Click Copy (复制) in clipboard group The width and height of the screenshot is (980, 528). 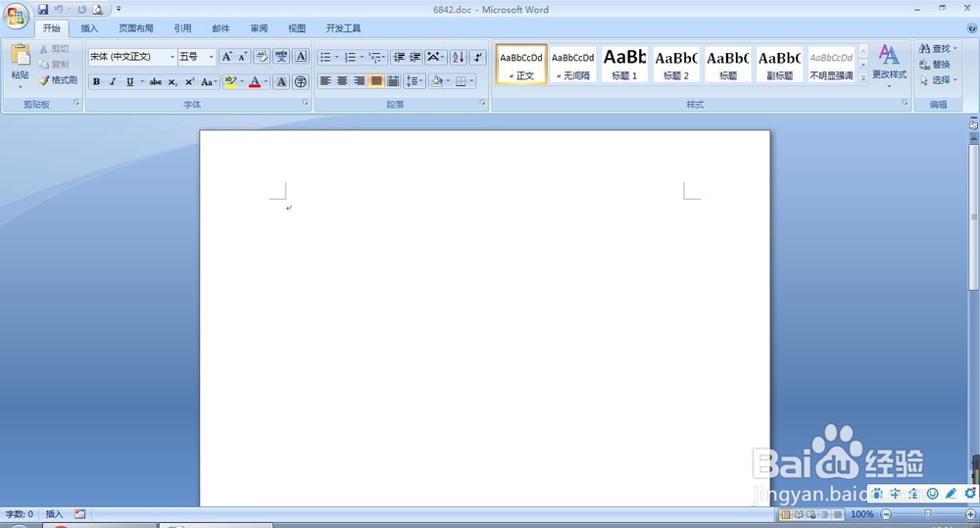pyautogui.click(x=54, y=65)
